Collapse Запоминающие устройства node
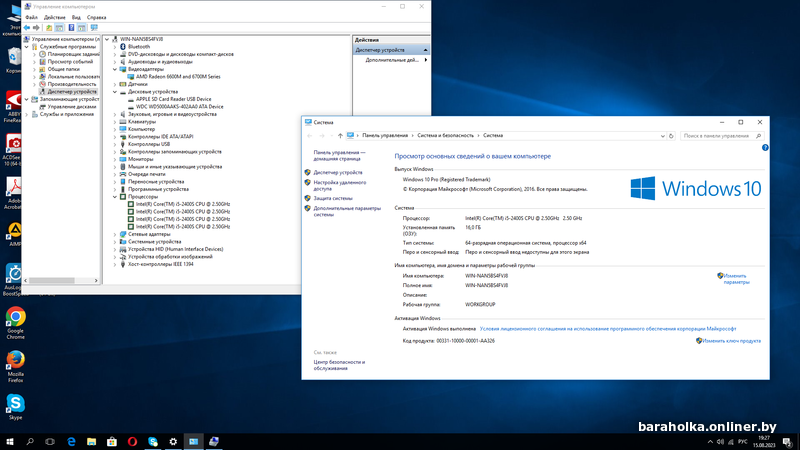The width and height of the screenshot is (800, 450). (x=27, y=99)
